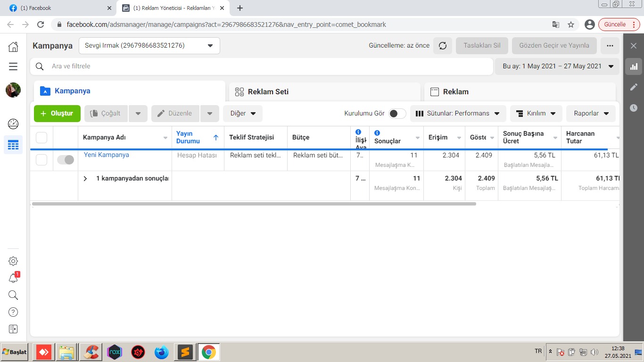The width and height of the screenshot is (644, 362).
Task: Open the Chrome profile icon
Action: [589, 25]
